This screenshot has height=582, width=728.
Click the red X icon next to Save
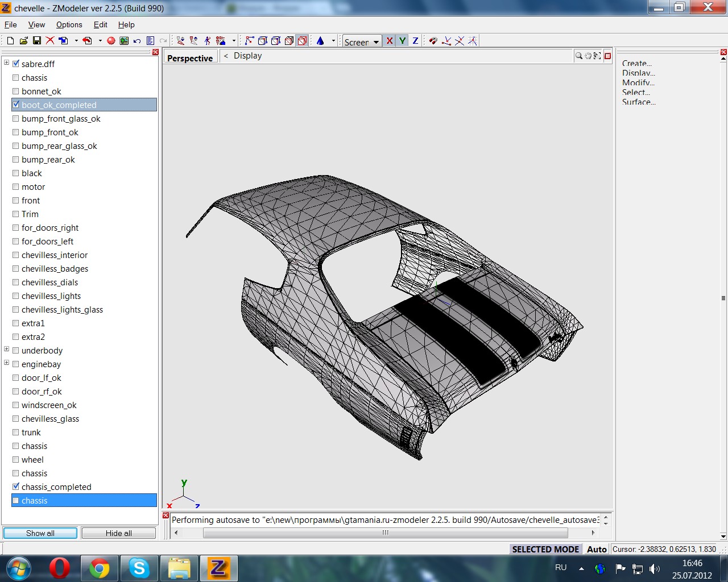click(50, 40)
